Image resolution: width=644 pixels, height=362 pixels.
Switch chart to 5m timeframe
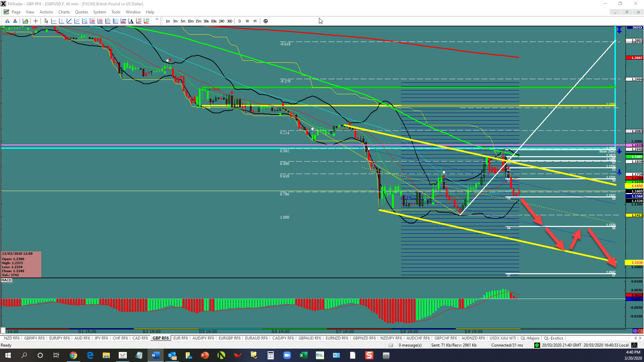point(183,21)
